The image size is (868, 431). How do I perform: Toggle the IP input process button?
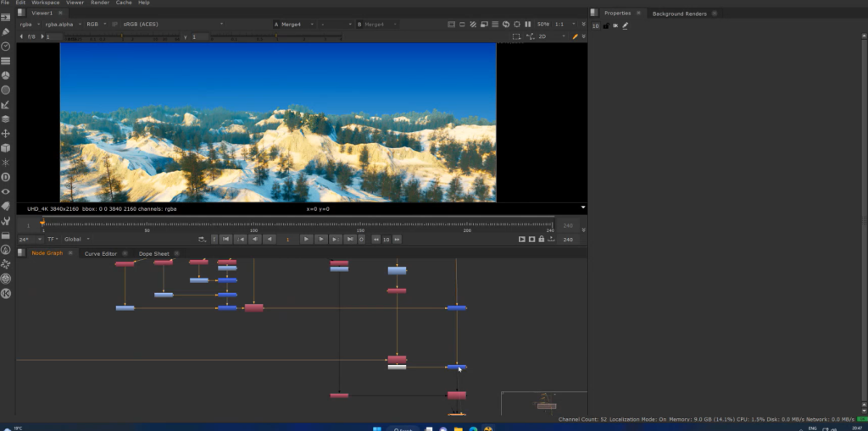point(114,25)
